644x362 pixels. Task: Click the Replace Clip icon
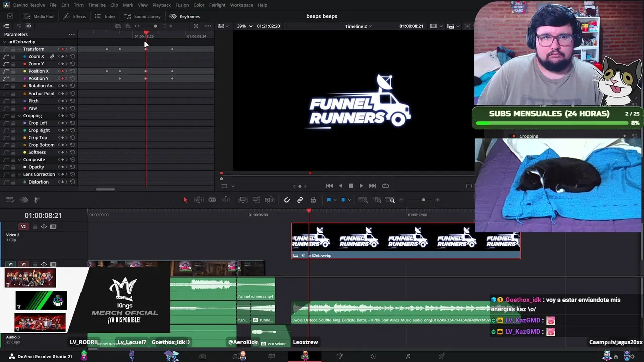(270, 200)
